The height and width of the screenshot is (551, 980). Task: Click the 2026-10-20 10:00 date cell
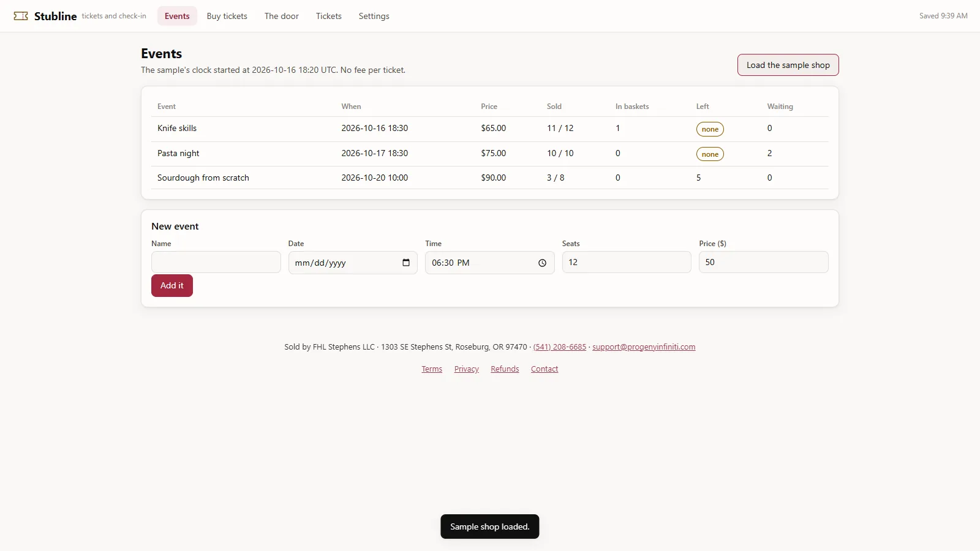375,178
